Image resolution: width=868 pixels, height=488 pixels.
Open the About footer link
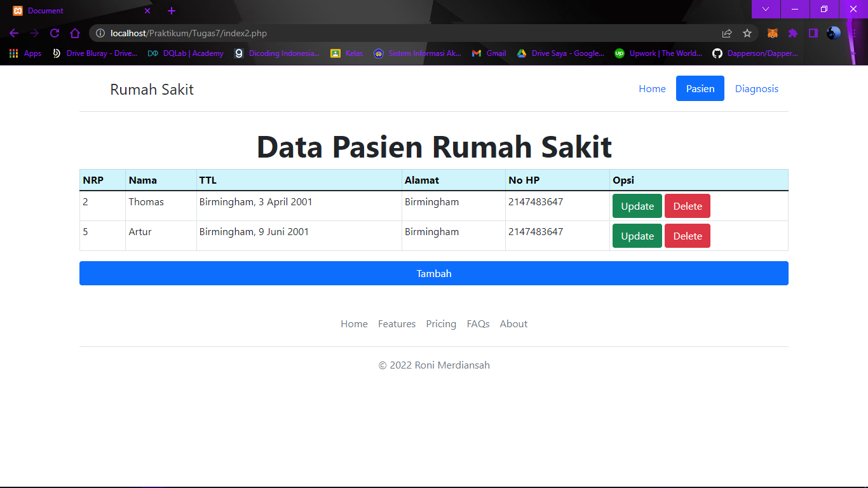513,324
